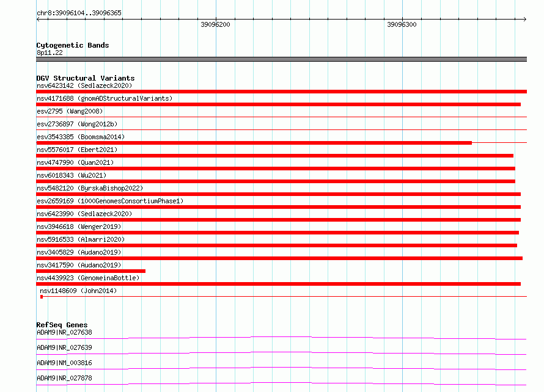Click label nsv3417590 (Audano2019)
544x392 pixels.
[79, 265]
